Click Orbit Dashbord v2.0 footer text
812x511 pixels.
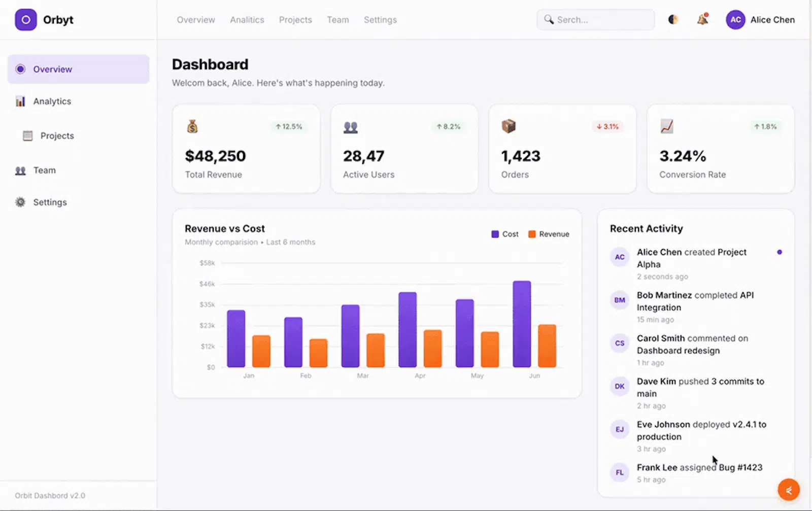(50, 496)
